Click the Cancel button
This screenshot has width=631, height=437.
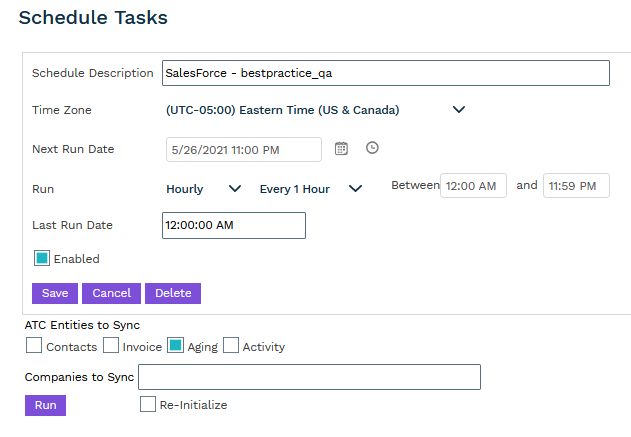(x=111, y=293)
